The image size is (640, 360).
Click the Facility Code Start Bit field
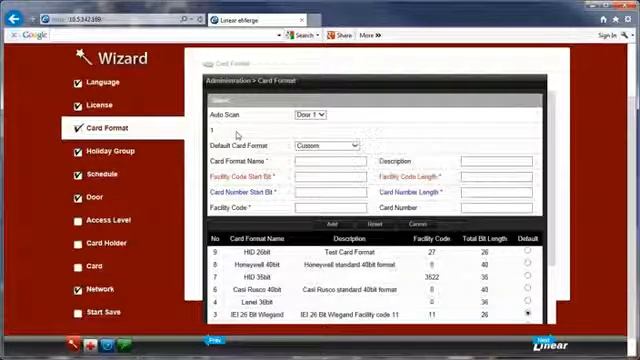coord(331,177)
